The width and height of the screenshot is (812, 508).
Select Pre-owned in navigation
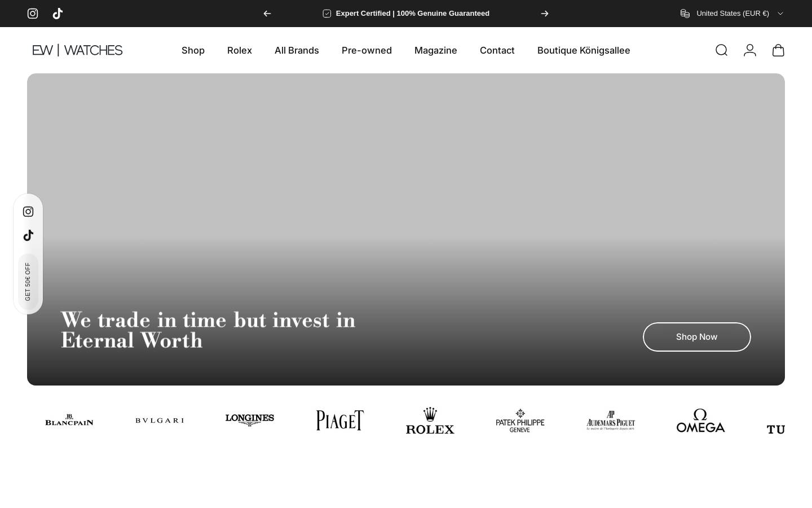point(367,50)
